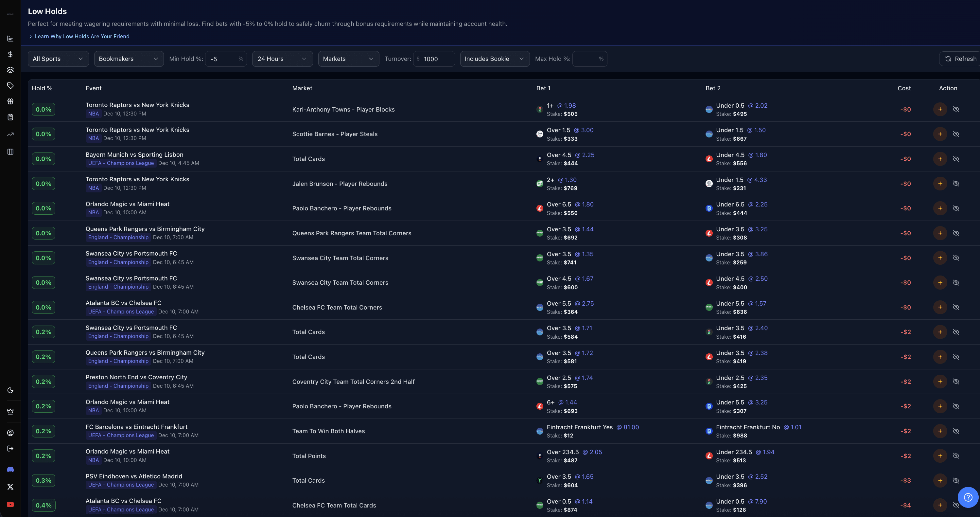
Task: Hide the Bayern Munich Total Cards bet
Action: click(x=956, y=159)
